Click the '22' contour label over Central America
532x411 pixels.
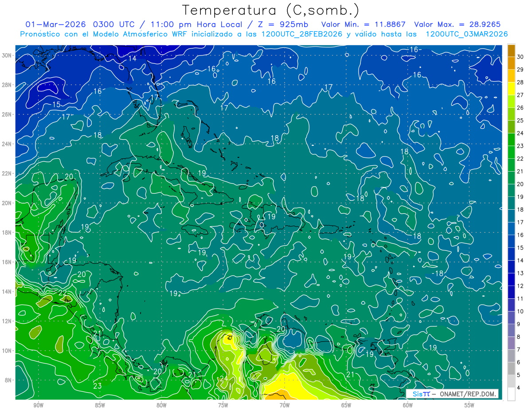click(x=63, y=293)
